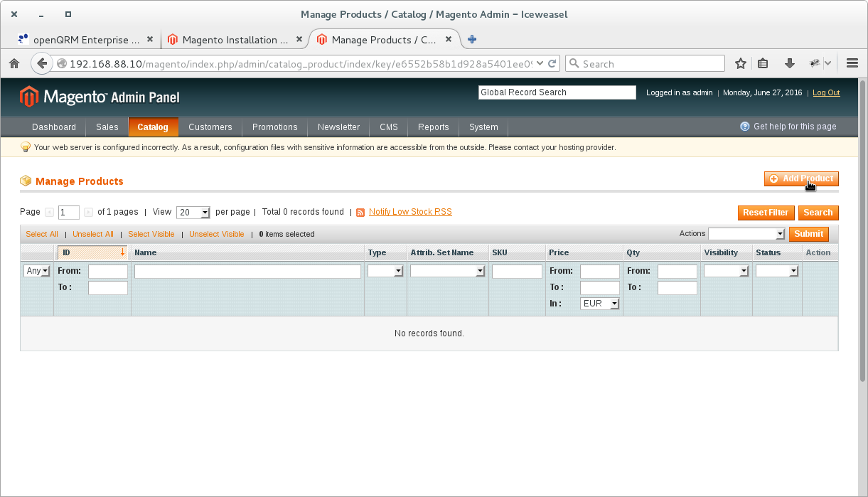Image resolution: width=868 pixels, height=497 pixels.
Task: Click the Get help for this page link
Action: tap(795, 127)
